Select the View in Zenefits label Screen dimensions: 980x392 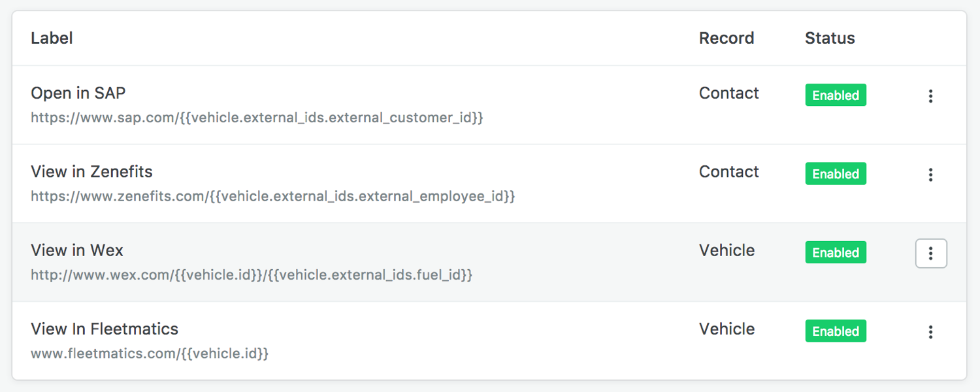click(91, 172)
